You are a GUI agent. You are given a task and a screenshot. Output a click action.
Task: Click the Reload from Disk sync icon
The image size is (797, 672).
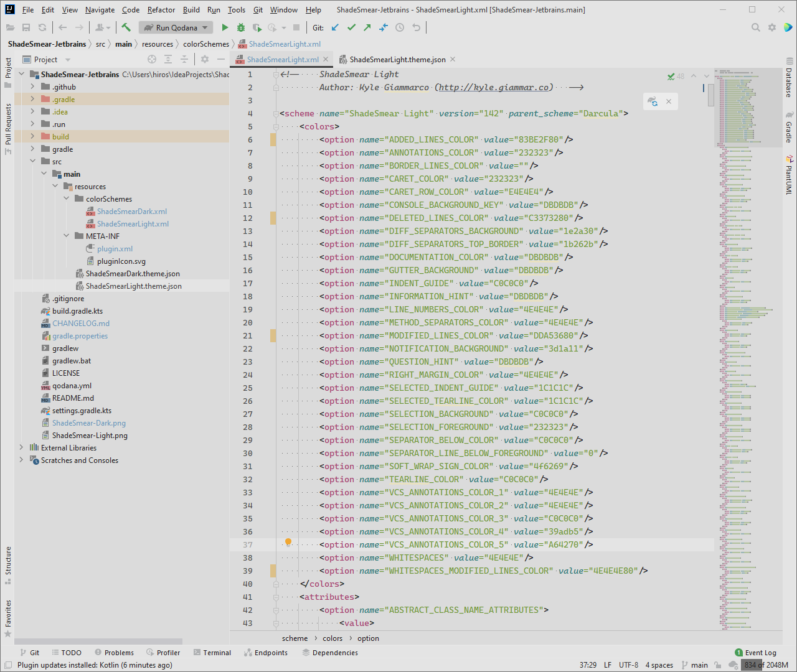coord(42,27)
